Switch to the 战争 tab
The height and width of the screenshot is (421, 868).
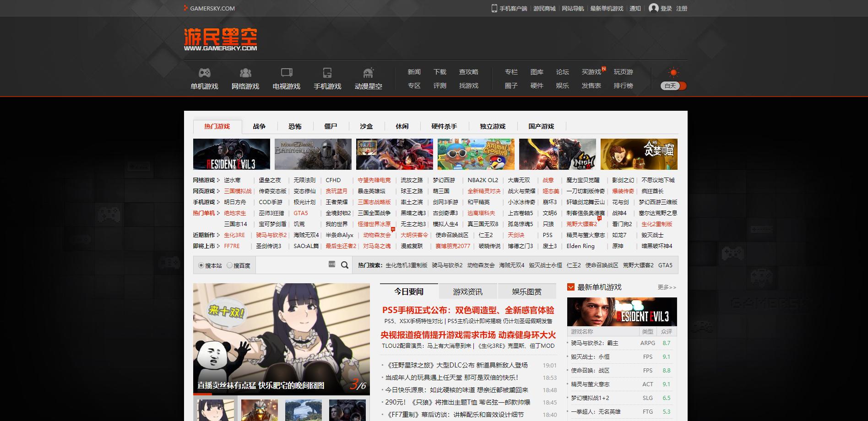tap(259, 126)
